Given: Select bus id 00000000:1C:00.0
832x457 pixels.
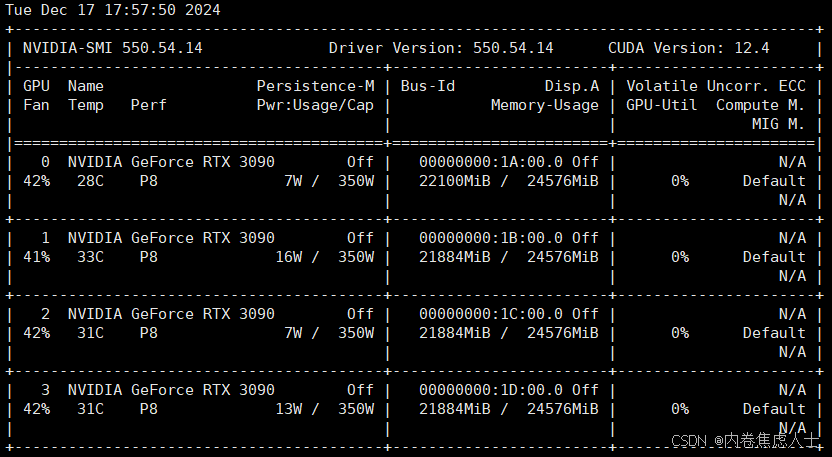Looking at the screenshot, I should (x=491, y=314).
